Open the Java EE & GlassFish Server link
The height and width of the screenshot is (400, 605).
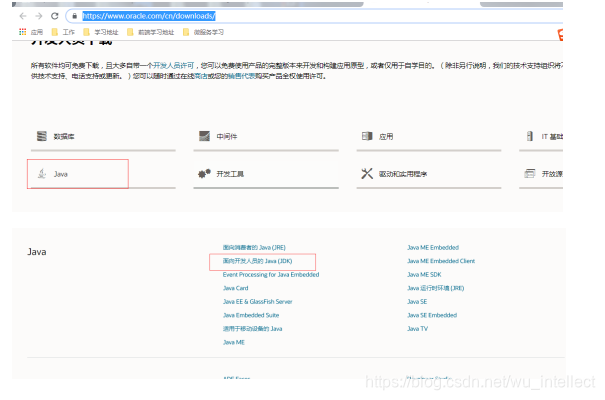[x=257, y=302]
